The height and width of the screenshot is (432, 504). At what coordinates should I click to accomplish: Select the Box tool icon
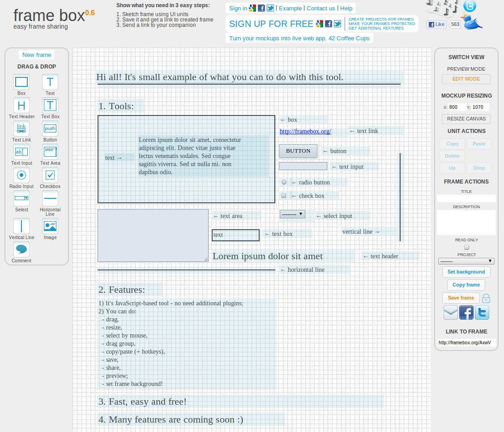pos(21,82)
